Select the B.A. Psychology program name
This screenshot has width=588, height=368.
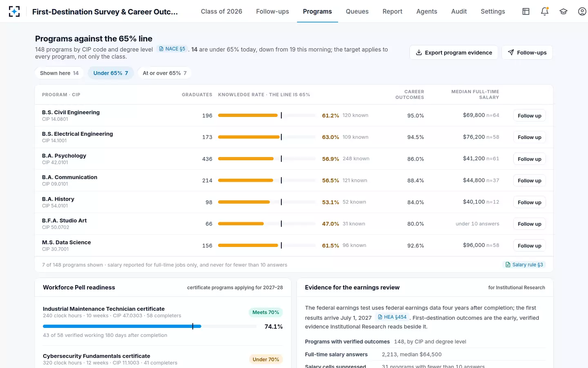tap(64, 156)
